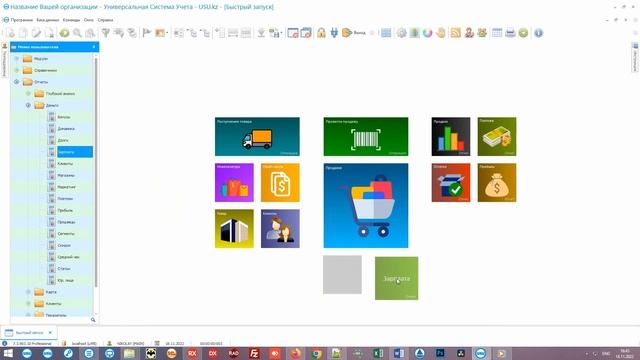Click the padlock icon in the toolbar
The image size is (640, 360).
(x=321, y=33)
